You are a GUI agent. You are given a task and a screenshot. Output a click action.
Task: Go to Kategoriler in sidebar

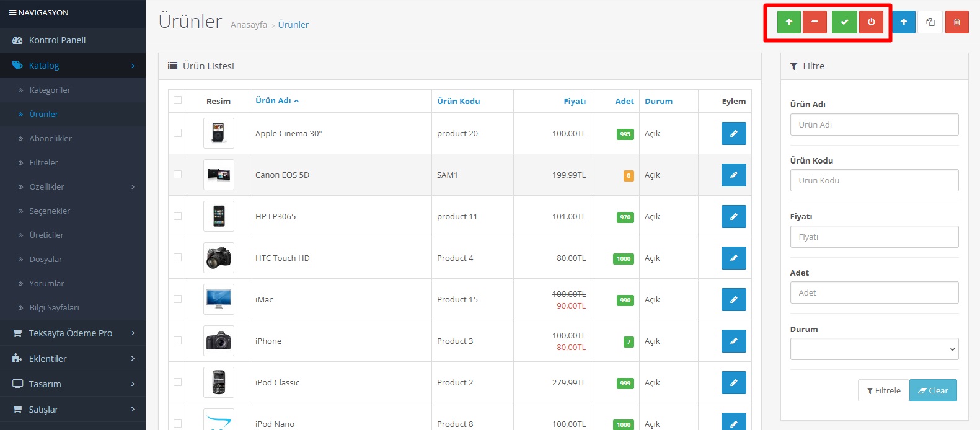pyautogui.click(x=73, y=90)
